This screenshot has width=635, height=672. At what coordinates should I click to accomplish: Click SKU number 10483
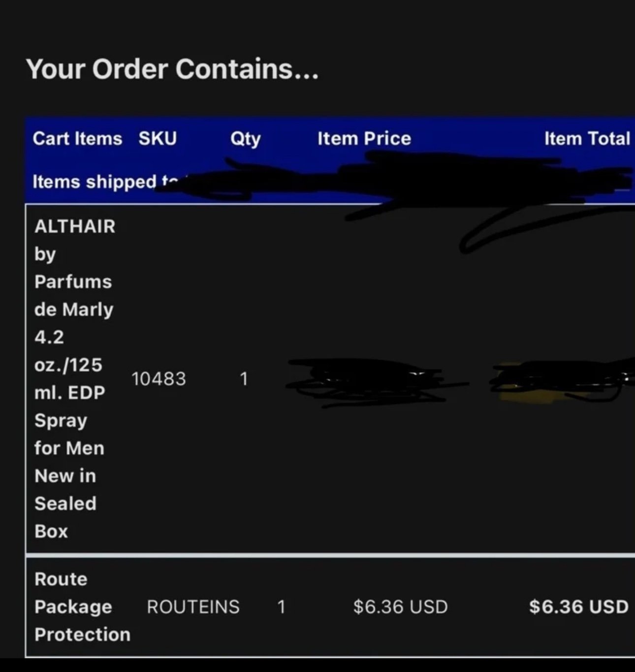[x=159, y=379]
